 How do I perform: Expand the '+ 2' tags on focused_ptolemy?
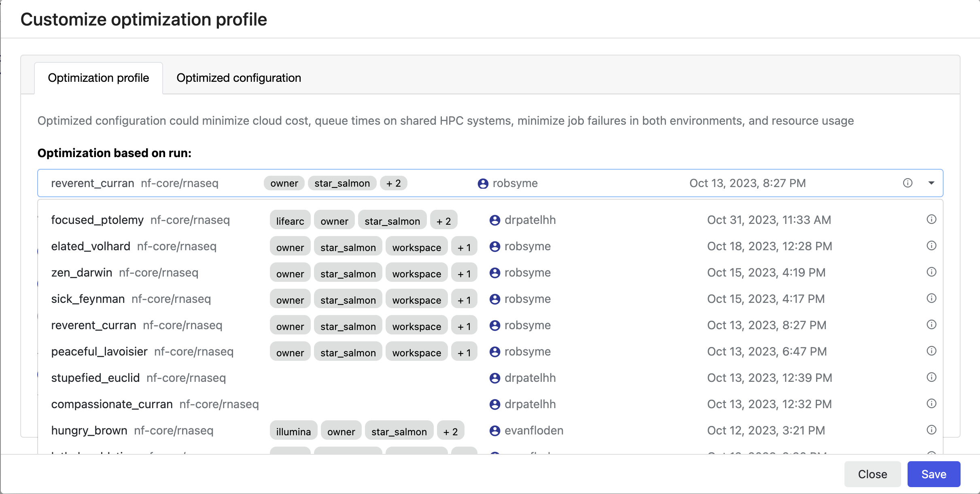[443, 221]
